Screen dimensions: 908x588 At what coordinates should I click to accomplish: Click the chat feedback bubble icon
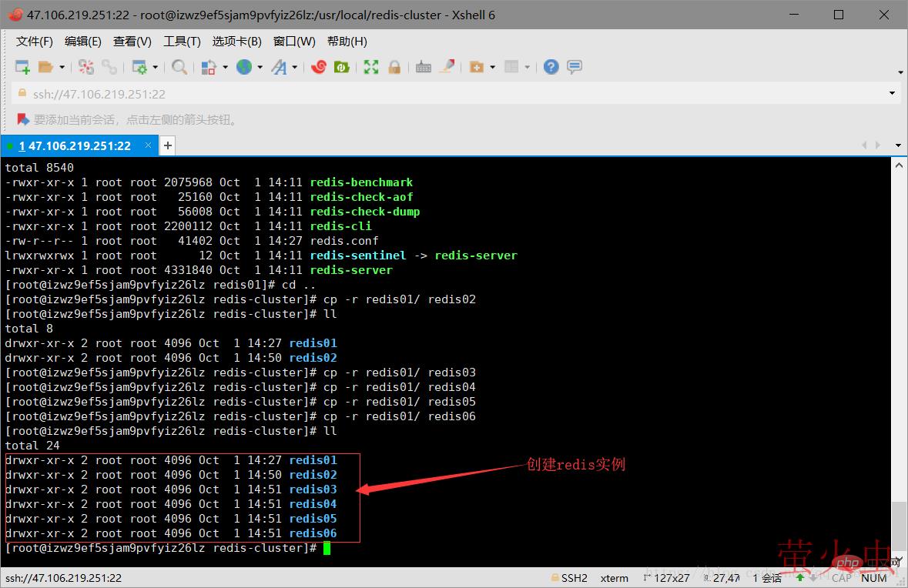(x=575, y=68)
